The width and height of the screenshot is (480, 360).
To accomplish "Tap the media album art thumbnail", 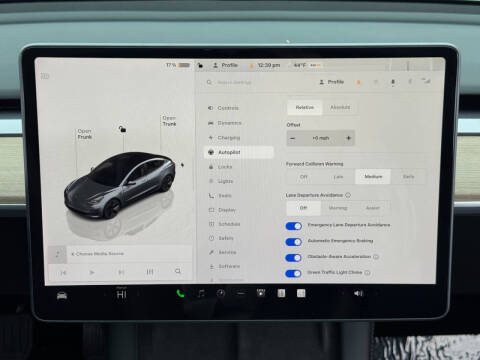I will coord(57,254).
